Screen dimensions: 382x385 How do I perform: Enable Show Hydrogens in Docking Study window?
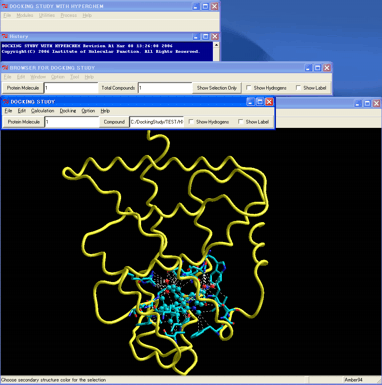(191, 122)
